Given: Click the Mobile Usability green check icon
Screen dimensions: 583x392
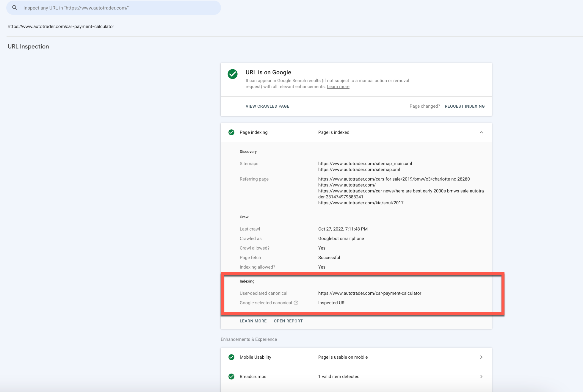Looking at the screenshot, I should coord(231,357).
